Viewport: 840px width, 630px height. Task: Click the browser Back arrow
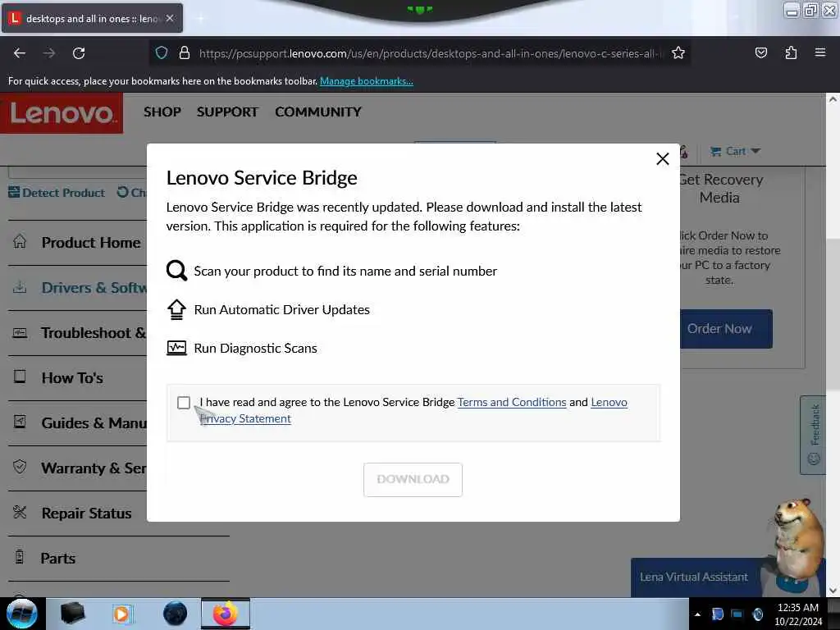(x=20, y=53)
